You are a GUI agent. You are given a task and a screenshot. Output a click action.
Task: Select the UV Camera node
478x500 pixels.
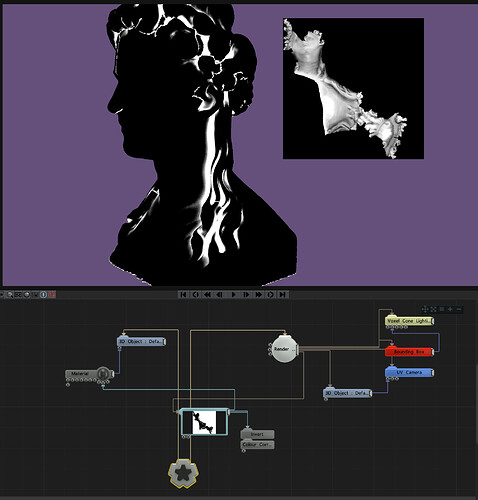pyautogui.click(x=410, y=372)
